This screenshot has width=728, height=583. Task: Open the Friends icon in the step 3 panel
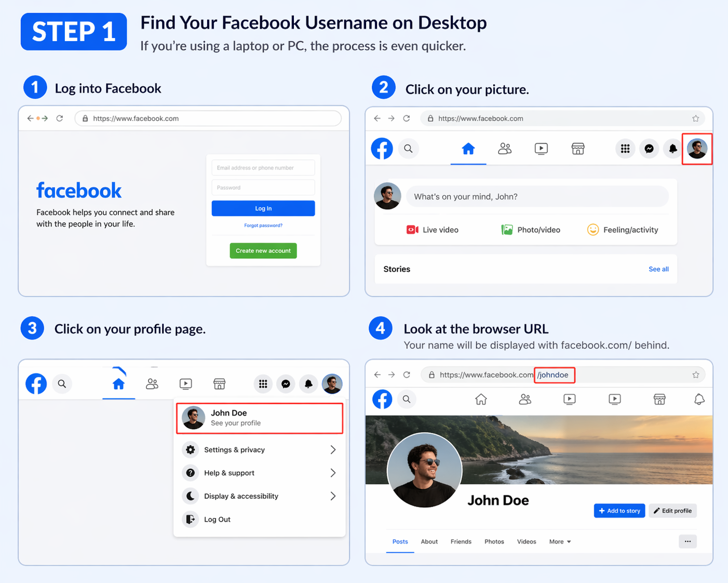(x=152, y=384)
